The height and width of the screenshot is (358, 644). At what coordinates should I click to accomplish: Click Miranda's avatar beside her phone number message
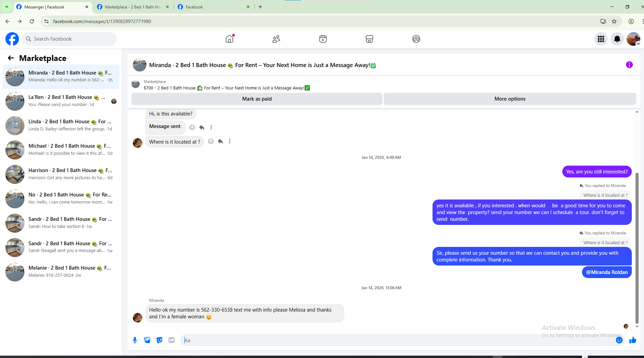pyautogui.click(x=138, y=317)
